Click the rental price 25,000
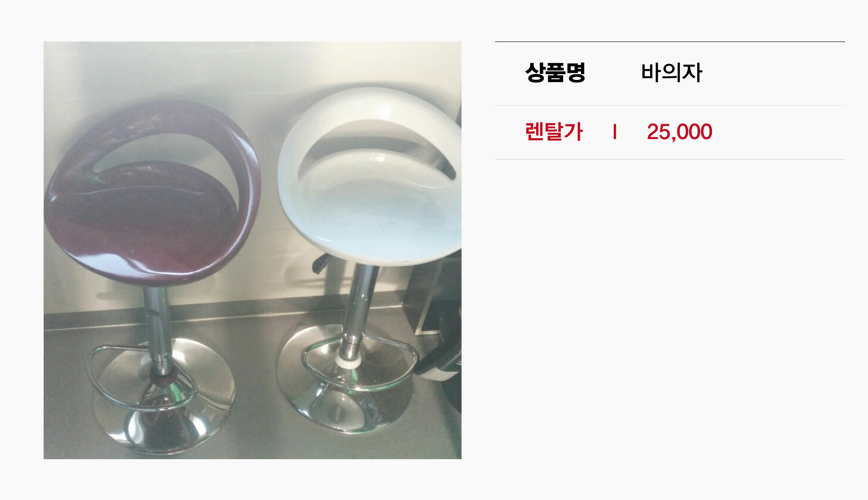This screenshot has height=500, width=868. point(679,132)
